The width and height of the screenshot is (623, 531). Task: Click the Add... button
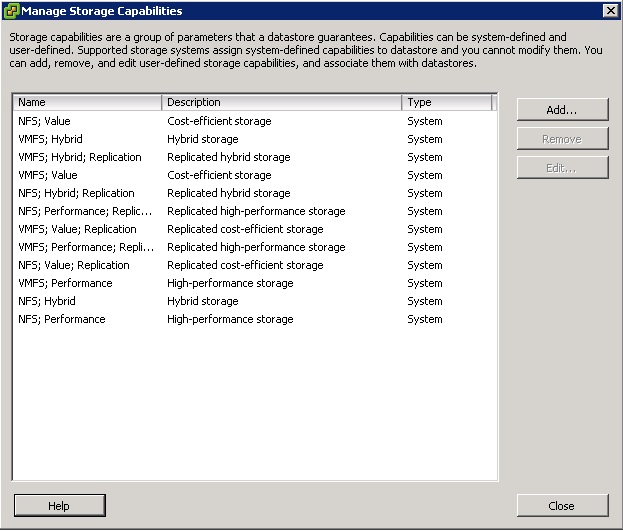coord(562,109)
